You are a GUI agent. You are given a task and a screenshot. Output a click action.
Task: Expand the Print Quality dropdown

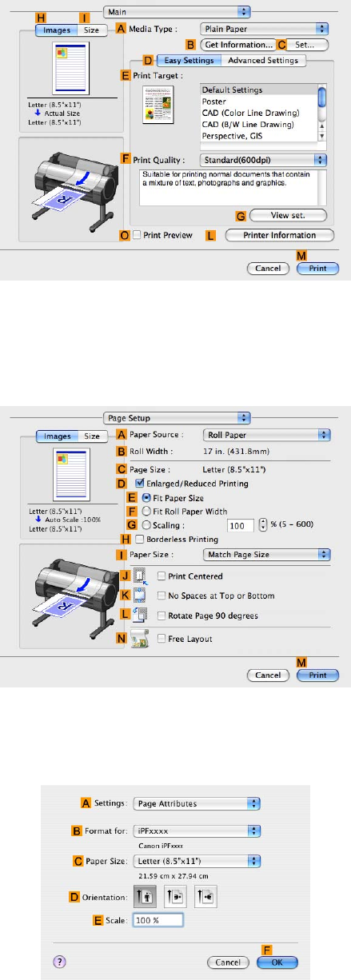263,159
